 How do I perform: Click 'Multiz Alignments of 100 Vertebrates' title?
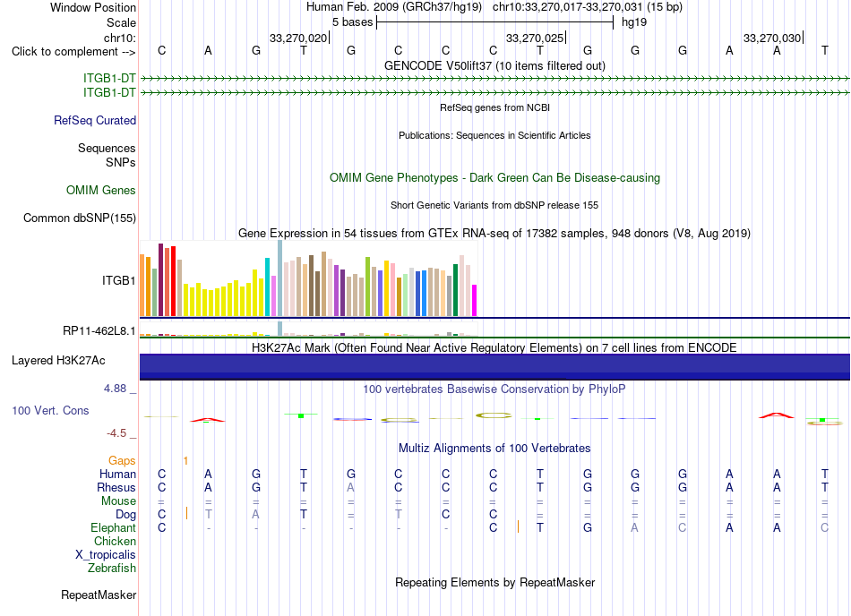click(494, 448)
